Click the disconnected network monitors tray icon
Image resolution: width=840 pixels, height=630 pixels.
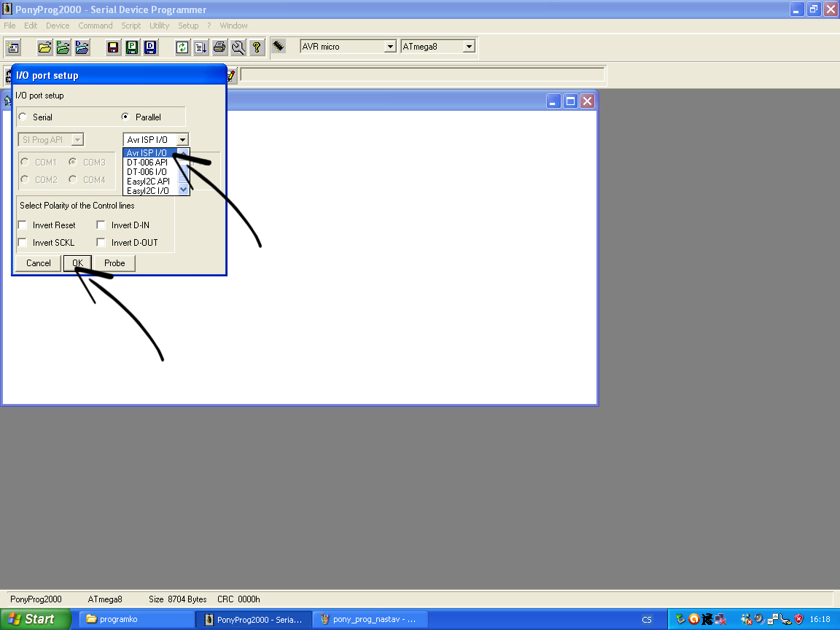point(720,619)
